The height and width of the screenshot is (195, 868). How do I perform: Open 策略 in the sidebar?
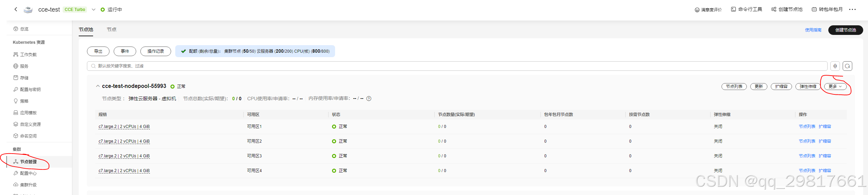coord(21,101)
